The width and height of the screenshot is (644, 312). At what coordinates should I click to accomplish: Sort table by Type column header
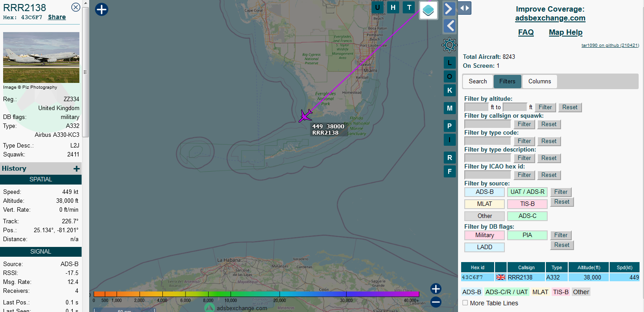[x=557, y=267]
